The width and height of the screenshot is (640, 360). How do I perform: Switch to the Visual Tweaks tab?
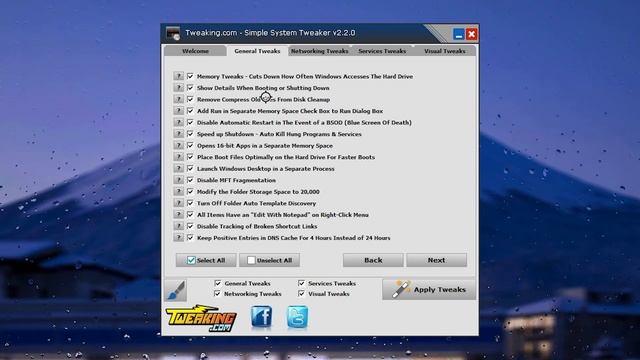[x=444, y=51]
